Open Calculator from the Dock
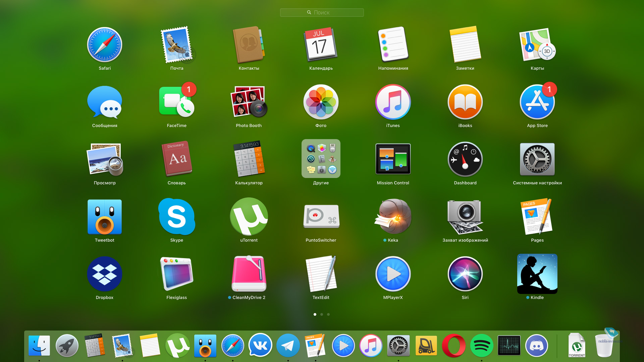The image size is (644, 362). (x=94, y=346)
